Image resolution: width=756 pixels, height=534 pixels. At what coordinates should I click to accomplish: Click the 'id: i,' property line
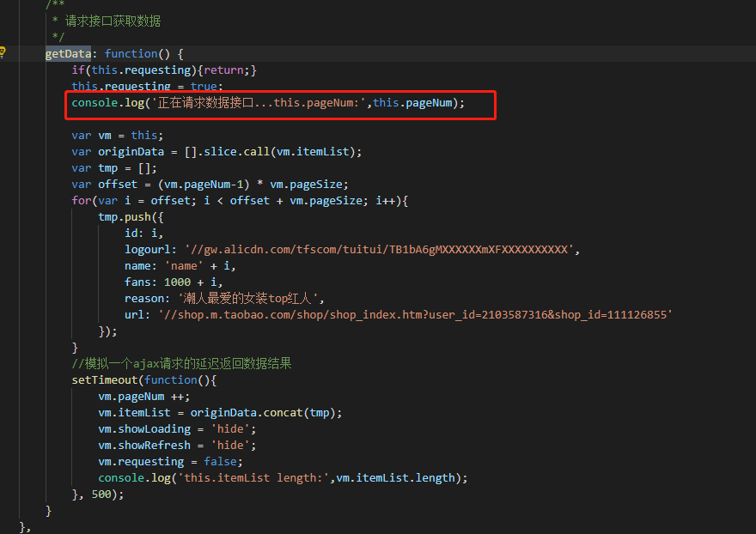click(143, 234)
